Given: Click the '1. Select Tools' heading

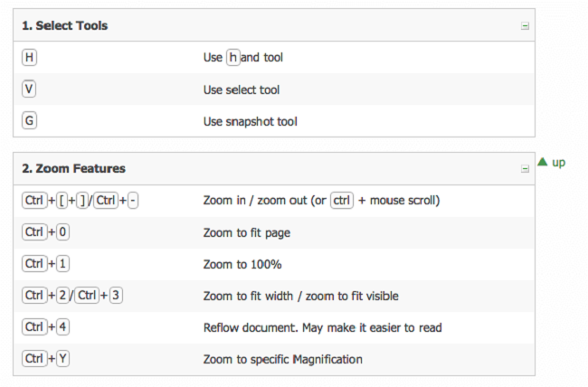Looking at the screenshot, I should pos(65,26).
